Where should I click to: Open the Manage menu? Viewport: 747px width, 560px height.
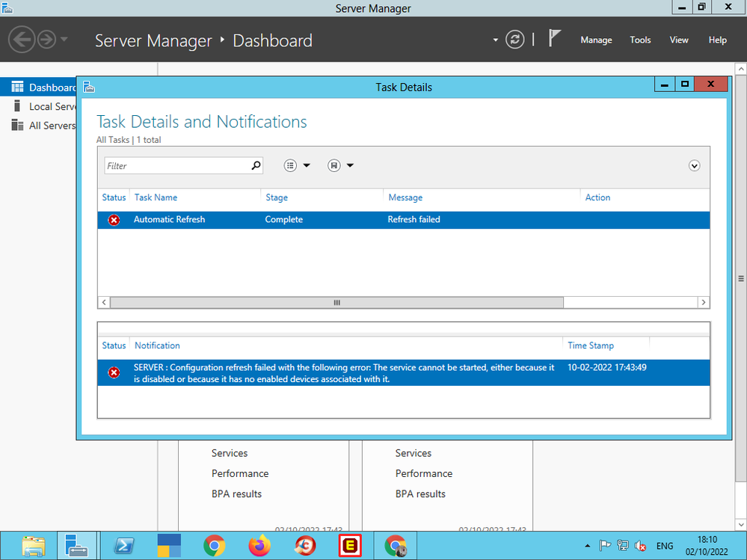[596, 40]
